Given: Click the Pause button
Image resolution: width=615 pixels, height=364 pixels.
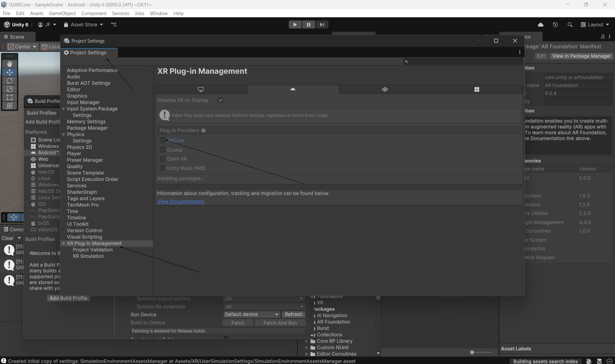Looking at the screenshot, I should click(x=308, y=25).
